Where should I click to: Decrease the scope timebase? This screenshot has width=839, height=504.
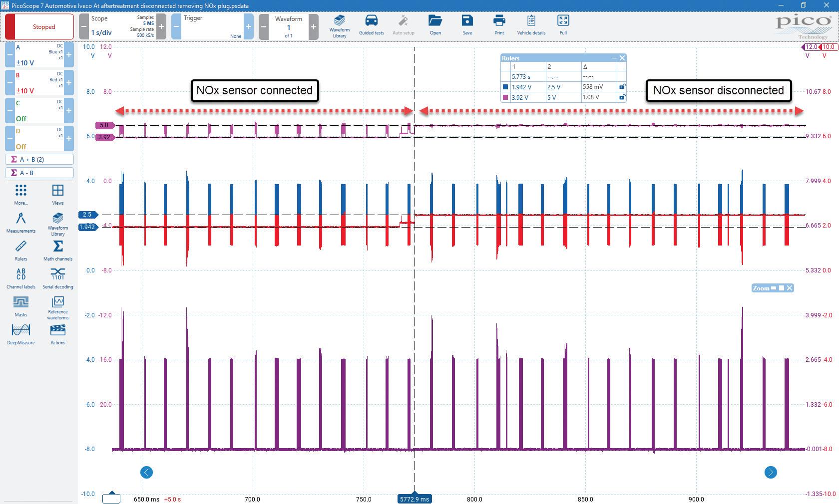[84, 26]
